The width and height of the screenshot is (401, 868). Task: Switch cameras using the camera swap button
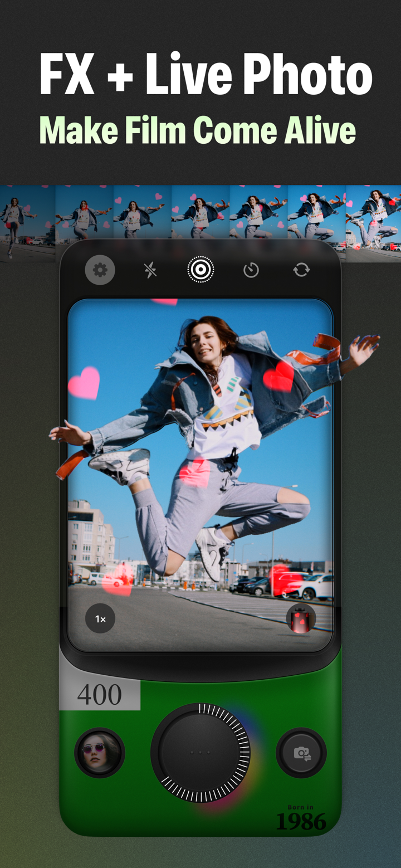pos(301,753)
